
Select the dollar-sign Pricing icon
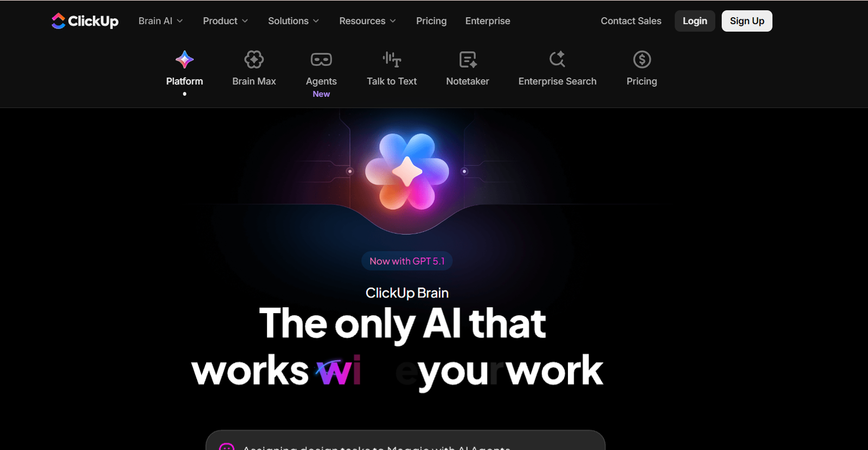pyautogui.click(x=642, y=59)
